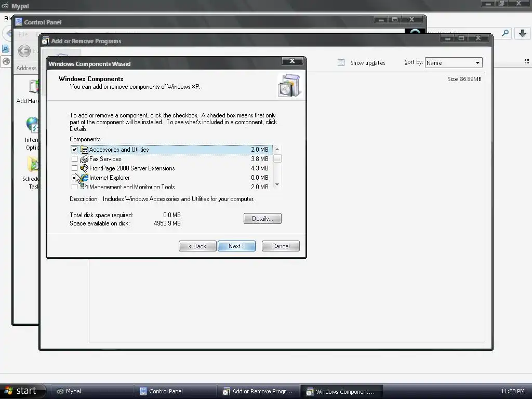Click Windows Components Wizard taskbar button
532x399 pixels.
(342, 391)
